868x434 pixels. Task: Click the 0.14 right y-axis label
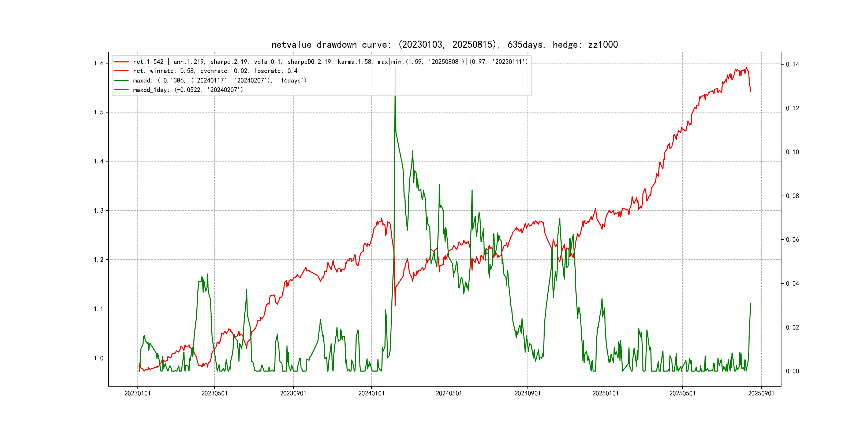tap(792, 64)
